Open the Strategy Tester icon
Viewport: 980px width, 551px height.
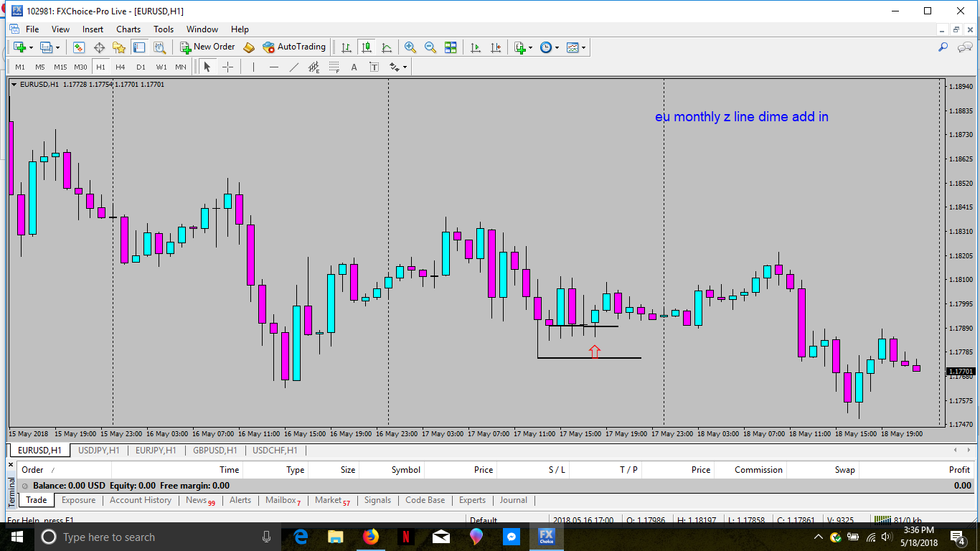click(x=159, y=47)
